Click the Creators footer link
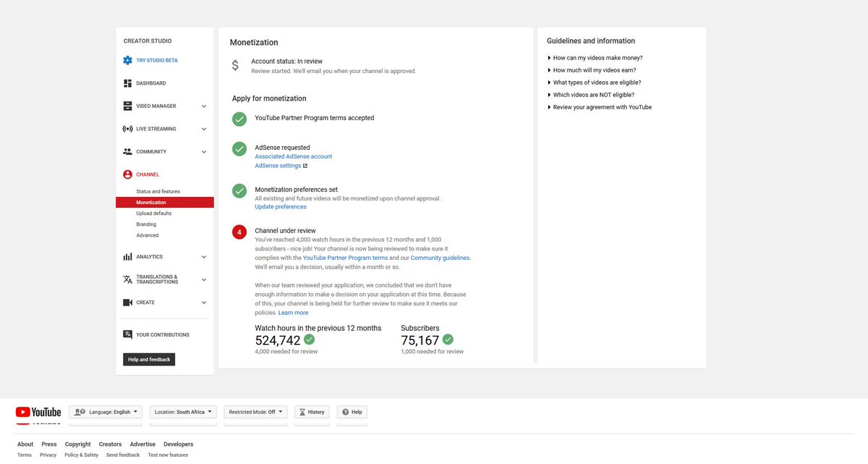868x464 pixels. (x=111, y=444)
